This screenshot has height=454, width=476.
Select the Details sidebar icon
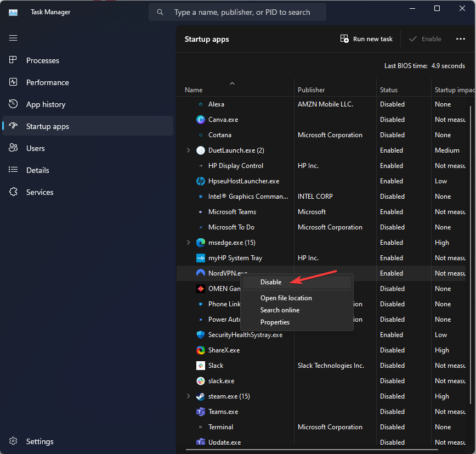point(13,170)
